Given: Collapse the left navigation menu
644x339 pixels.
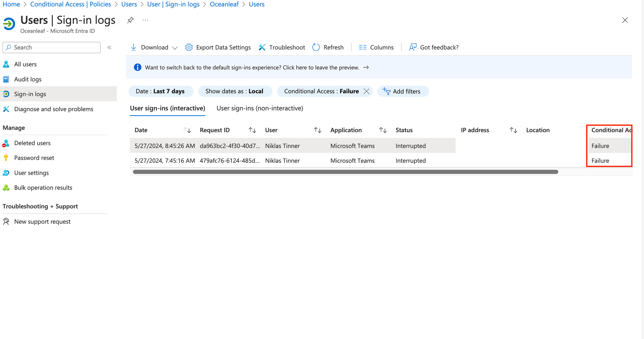Looking at the screenshot, I should click(x=109, y=47).
